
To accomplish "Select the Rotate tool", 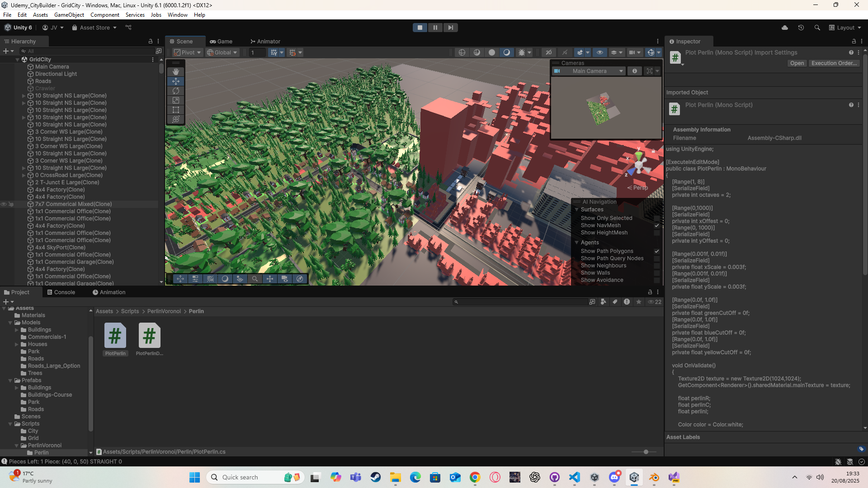I will pyautogui.click(x=176, y=91).
